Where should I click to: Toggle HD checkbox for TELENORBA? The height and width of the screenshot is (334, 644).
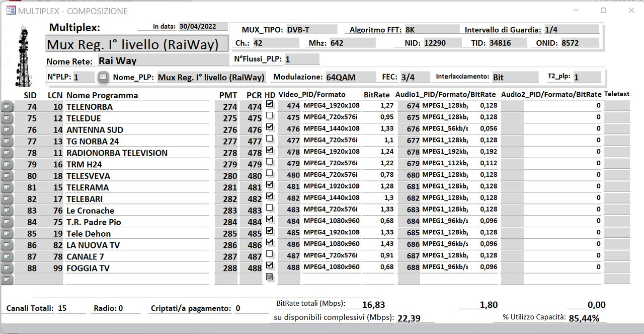(270, 104)
